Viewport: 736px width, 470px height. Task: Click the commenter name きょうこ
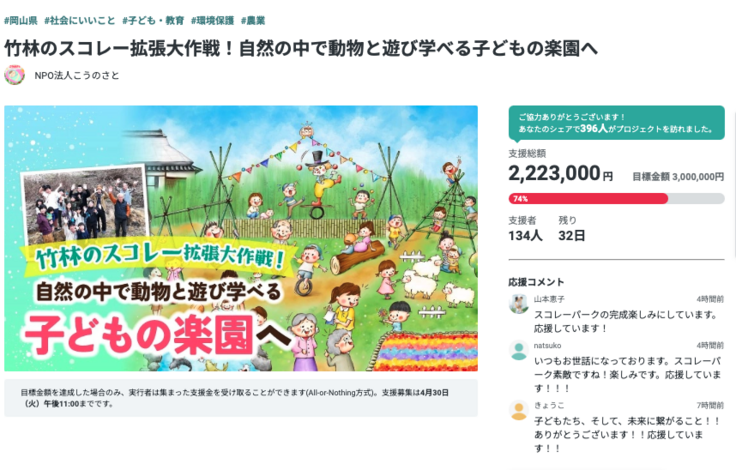coord(549,405)
